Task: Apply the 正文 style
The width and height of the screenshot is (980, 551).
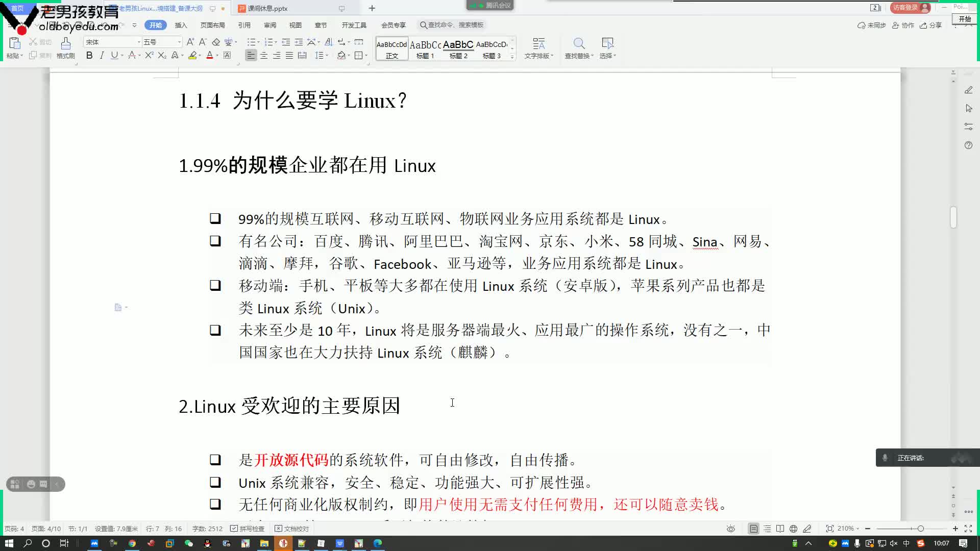Action: pos(392,49)
